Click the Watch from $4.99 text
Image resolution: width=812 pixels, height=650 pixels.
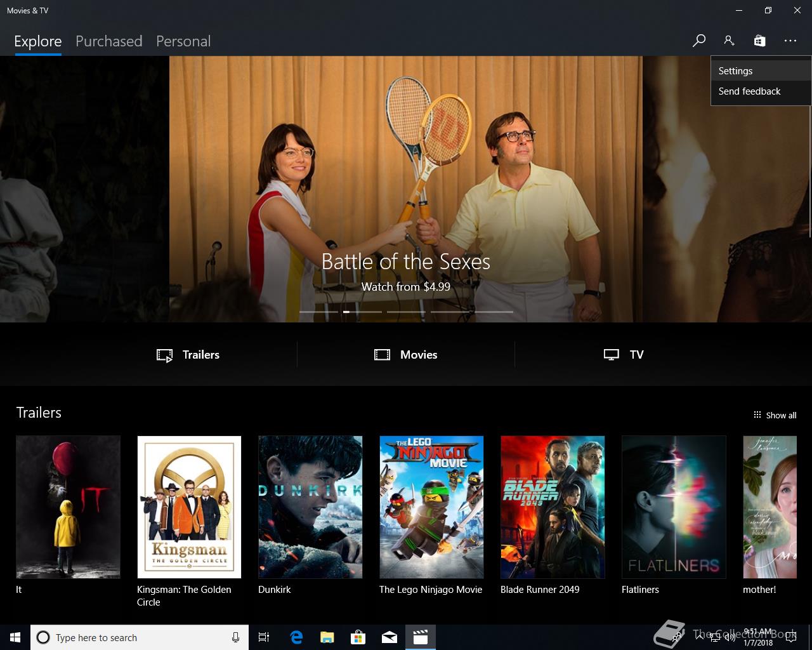pyautogui.click(x=406, y=287)
